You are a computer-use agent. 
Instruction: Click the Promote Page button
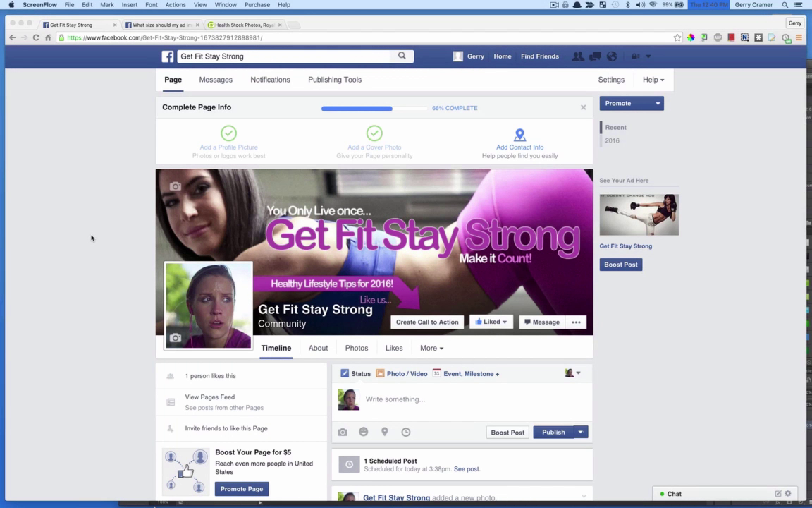click(241, 489)
